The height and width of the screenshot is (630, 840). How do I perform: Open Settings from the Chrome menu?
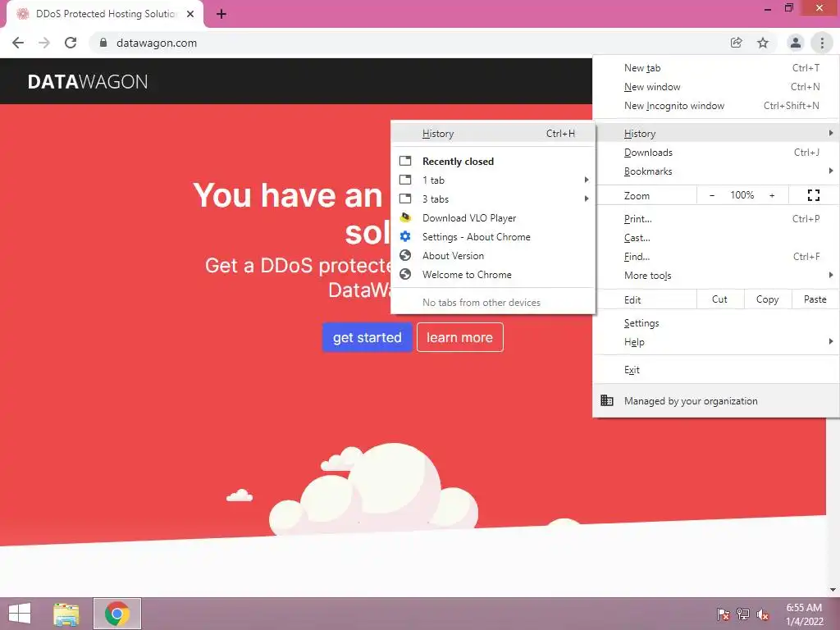pyautogui.click(x=715, y=323)
